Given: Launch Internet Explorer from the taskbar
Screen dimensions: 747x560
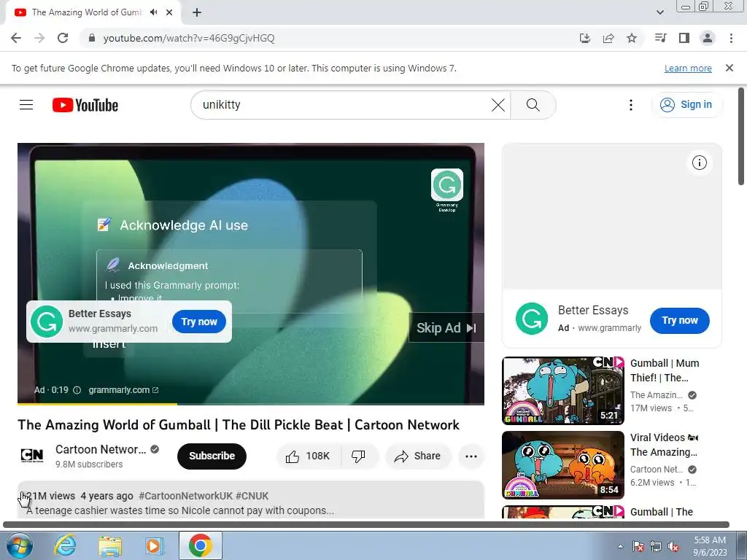Looking at the screenshot, I should 65,545.
